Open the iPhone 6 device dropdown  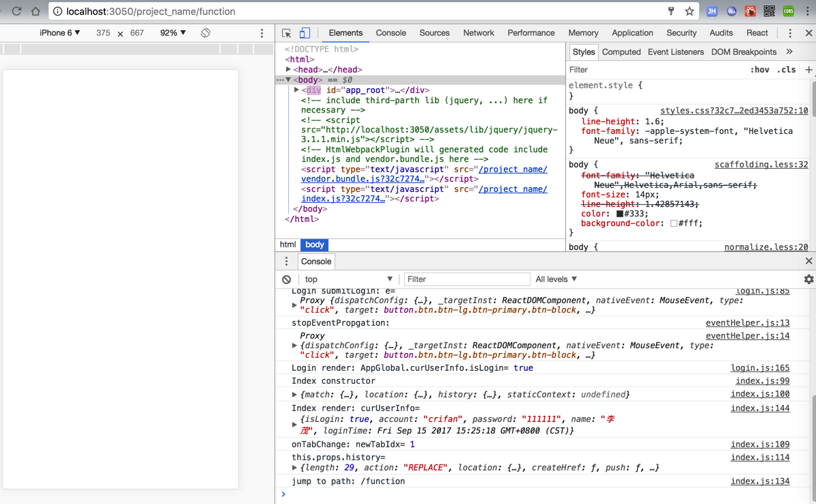59,33
